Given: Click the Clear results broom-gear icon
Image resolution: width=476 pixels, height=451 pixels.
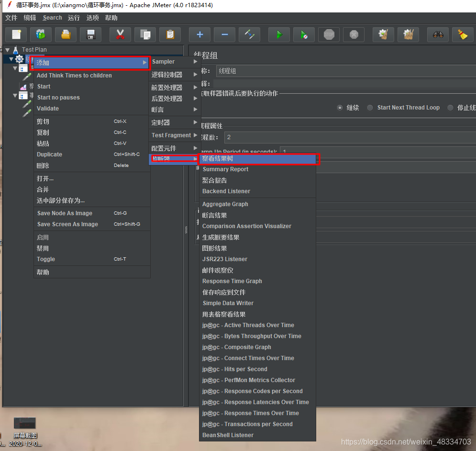Looking at the screenshot, I should coord(383,34).
